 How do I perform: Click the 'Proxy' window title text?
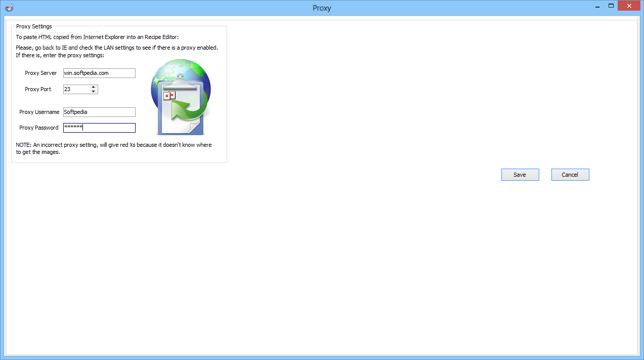coord(322,8)
